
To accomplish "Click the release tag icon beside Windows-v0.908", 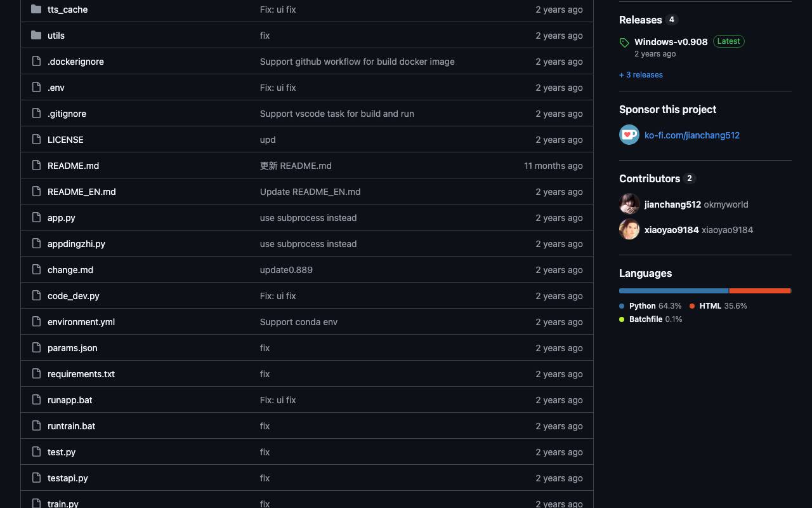I will (624, 43).
